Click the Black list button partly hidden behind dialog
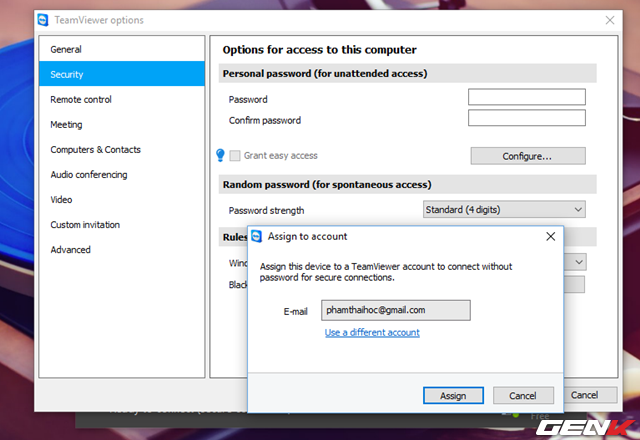 click(574, 284)
